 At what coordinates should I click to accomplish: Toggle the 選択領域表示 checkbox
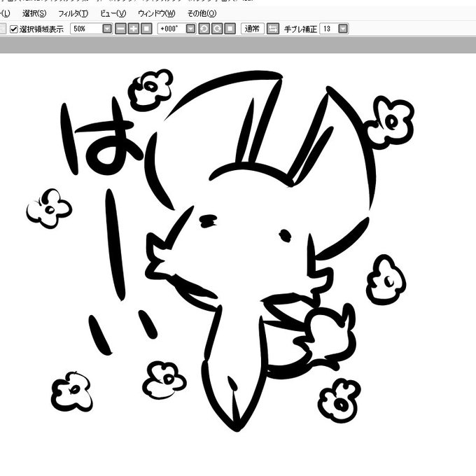coord(14,29)
